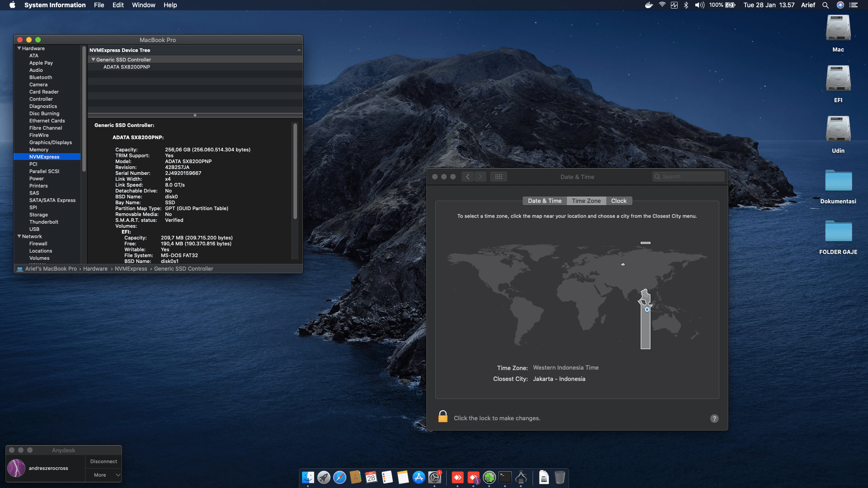Open the Wi-Fi menu bar icon
The width and height of the screenshot is (868, 488).
662,5
